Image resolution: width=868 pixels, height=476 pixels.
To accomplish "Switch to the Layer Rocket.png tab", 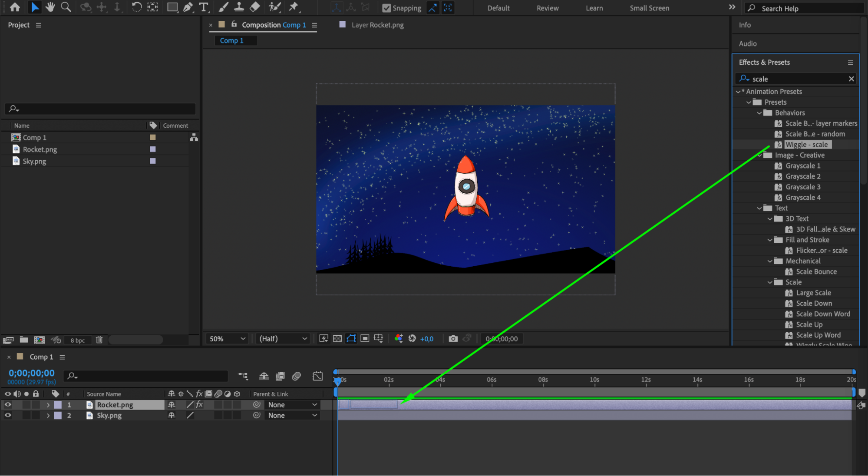I will tap(377, 25).
